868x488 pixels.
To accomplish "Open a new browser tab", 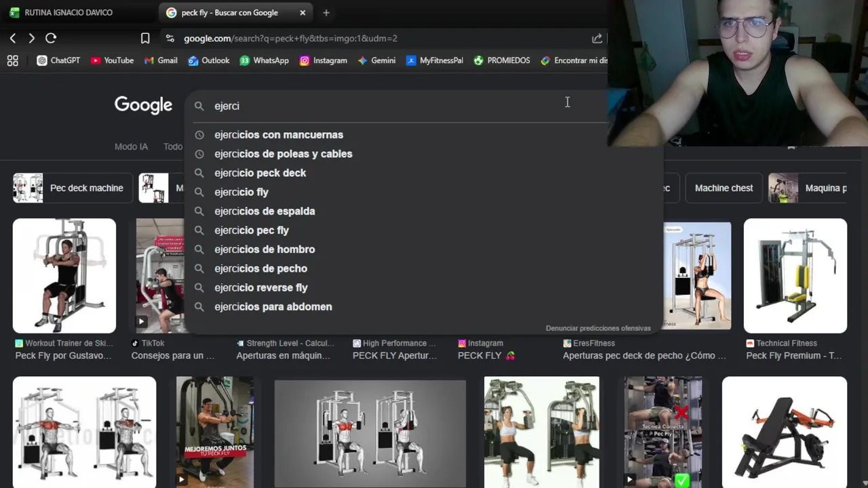I will (326, 13).
